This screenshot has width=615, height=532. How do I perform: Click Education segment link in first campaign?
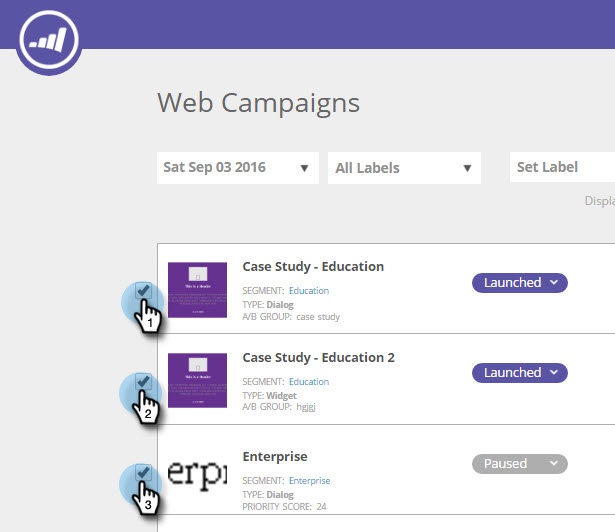pos(309,291)
